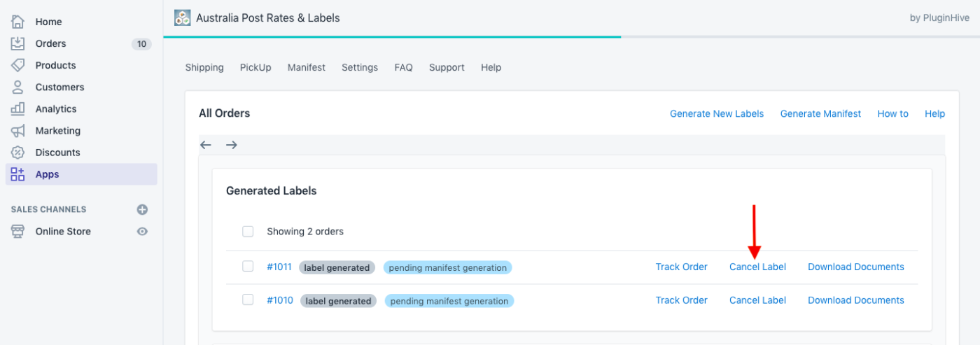Cancel Label for order #1011
The width and height of the screenshot is (980, 345).
coord(757,267)
